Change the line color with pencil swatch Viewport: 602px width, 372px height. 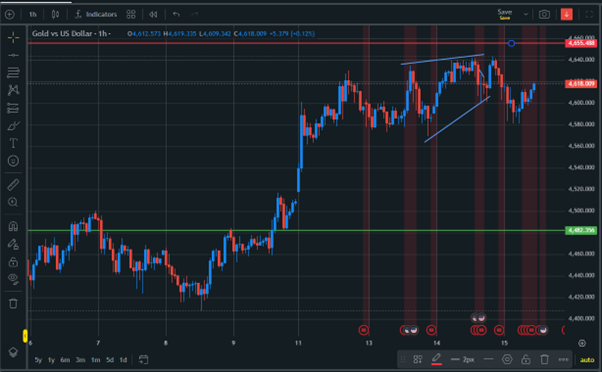[x=436, y=360]
